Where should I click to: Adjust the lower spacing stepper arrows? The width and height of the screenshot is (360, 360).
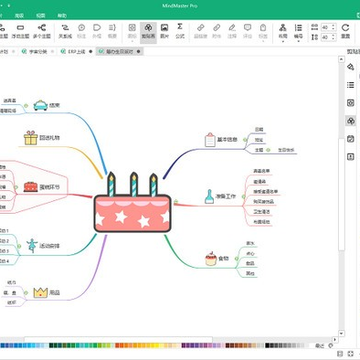point(334,37)
